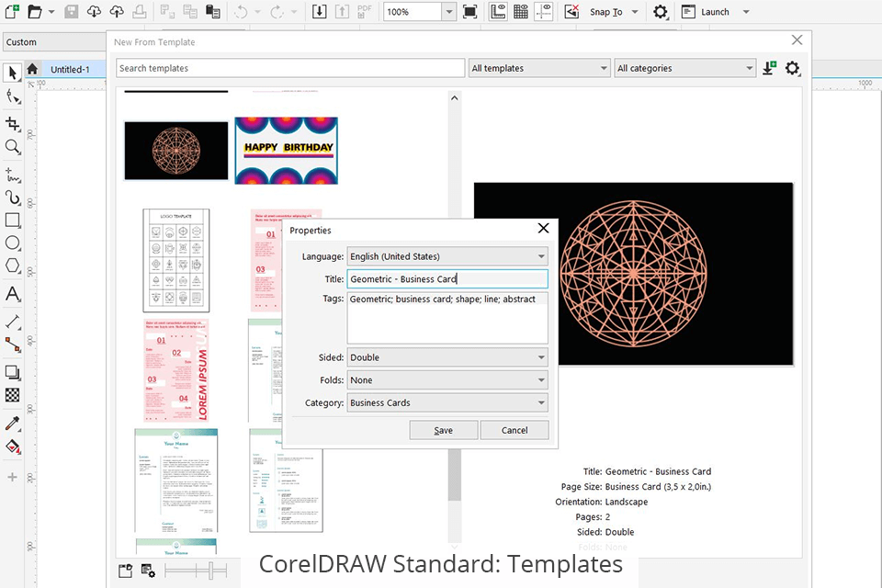This screenshot has width=882, height=588.
Task: Click the Custom page size box
Action: tap(53, 42)
